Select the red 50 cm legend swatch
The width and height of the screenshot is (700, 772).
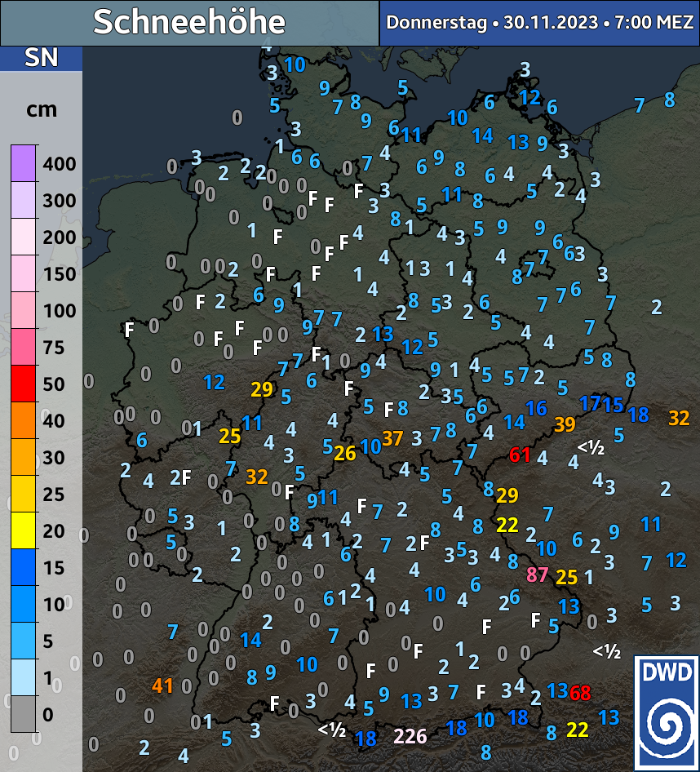(23, 384)
